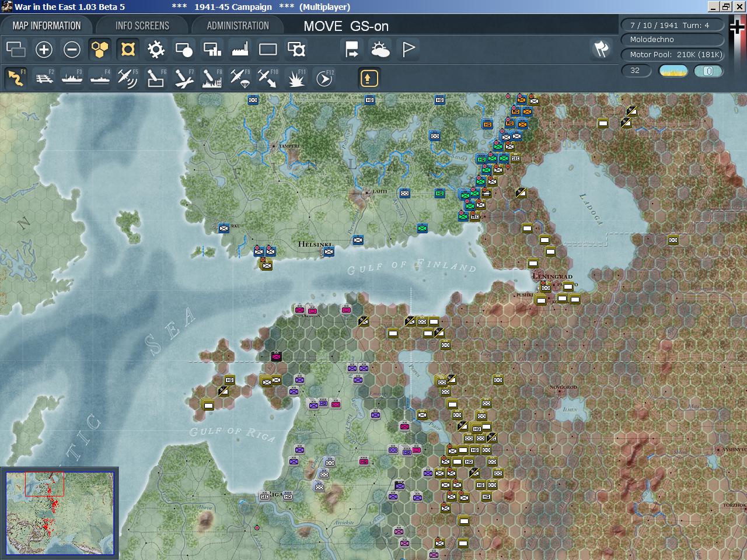Screen dimensions: 747x560
Task: Click the minimap overview thumbnail
Action: click(60, 513)
